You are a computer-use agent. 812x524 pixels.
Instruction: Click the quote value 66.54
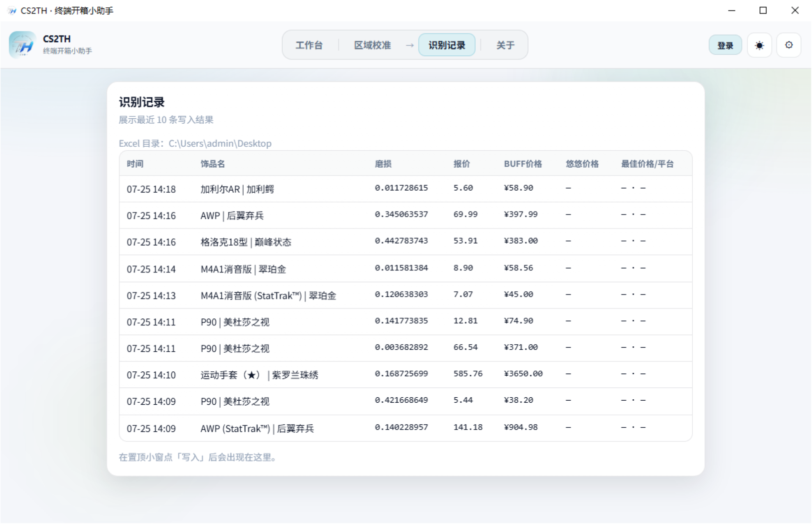(465, 347)
